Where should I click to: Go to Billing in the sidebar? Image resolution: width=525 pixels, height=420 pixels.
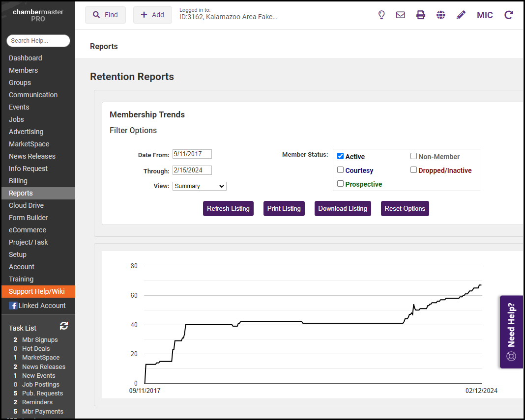(18, 181)
